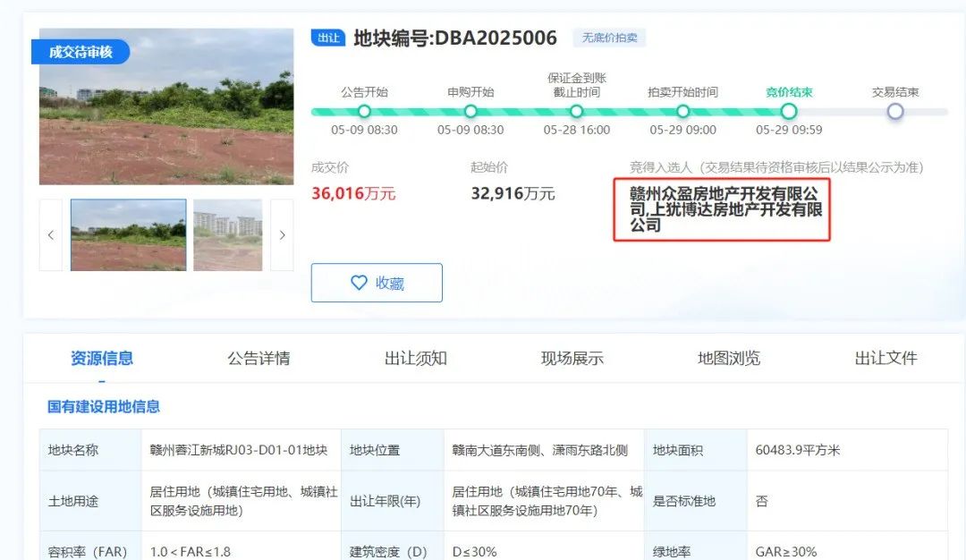Viewport: 966px width, 560px height.
Task: Switch to 公告详情 tab
Action: point(258,359)
